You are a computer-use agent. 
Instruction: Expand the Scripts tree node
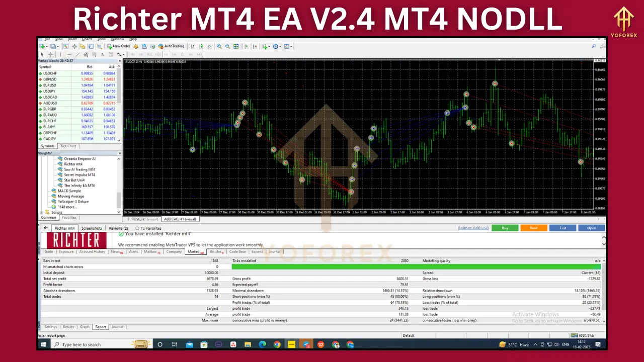41,212
